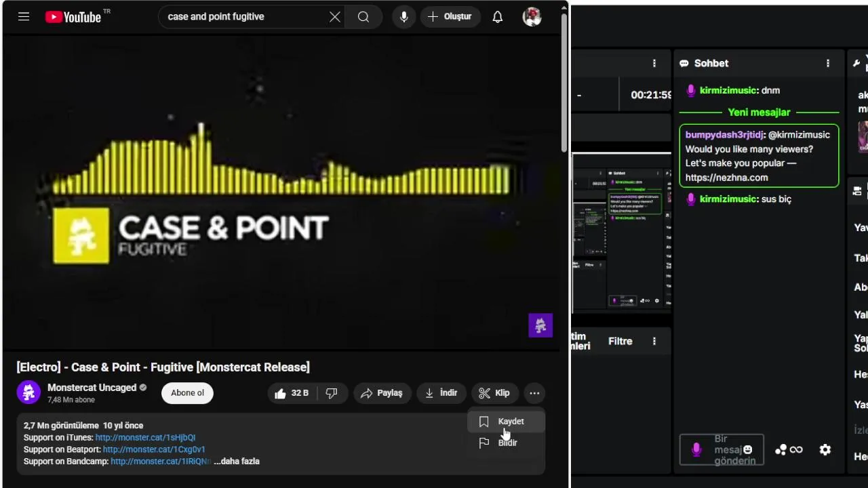Click the wrench icon in the right panel
Viewport: 868px width, 488px height.
(x=857, y=63)
